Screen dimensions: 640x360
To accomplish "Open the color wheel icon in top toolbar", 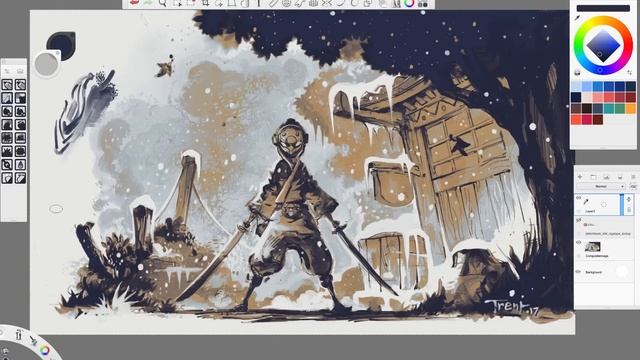I will point(409,4).
